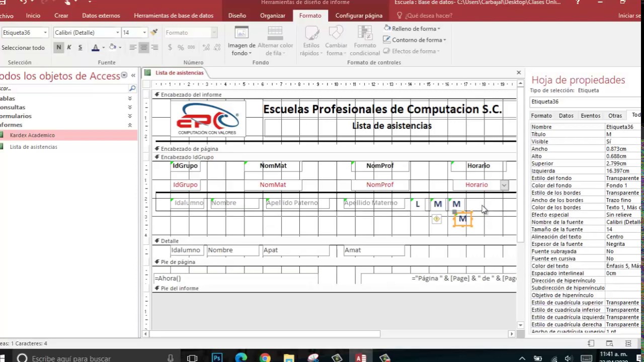Viewport: 644px width, 362px height.
Task: Collapse the Informes group
Action: tap(130, 125)
